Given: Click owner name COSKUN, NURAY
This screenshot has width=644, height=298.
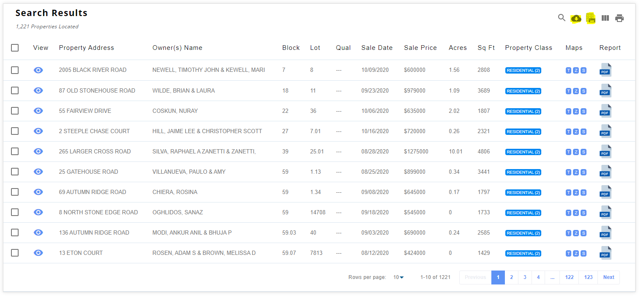Looking at the screenshot, I should (x=175, y=111).
